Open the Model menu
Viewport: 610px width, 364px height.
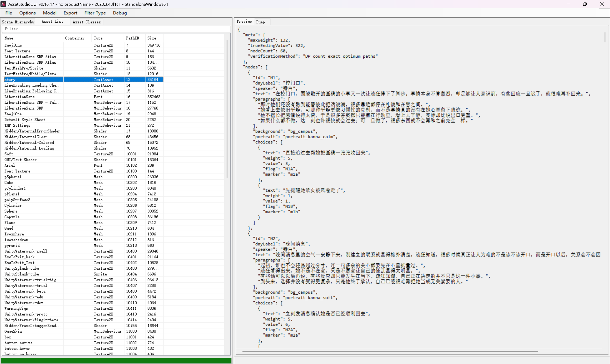pyautogui.click(x=49, y=13)
